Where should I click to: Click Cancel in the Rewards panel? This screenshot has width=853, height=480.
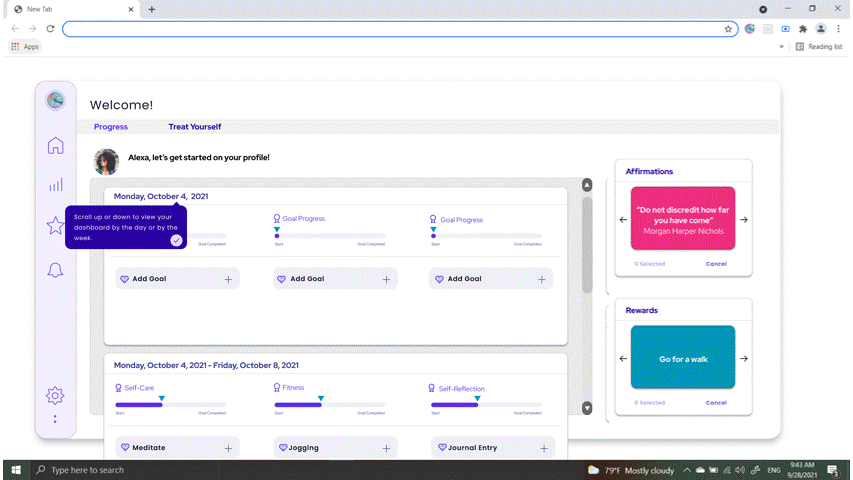[x=716, y=403]
